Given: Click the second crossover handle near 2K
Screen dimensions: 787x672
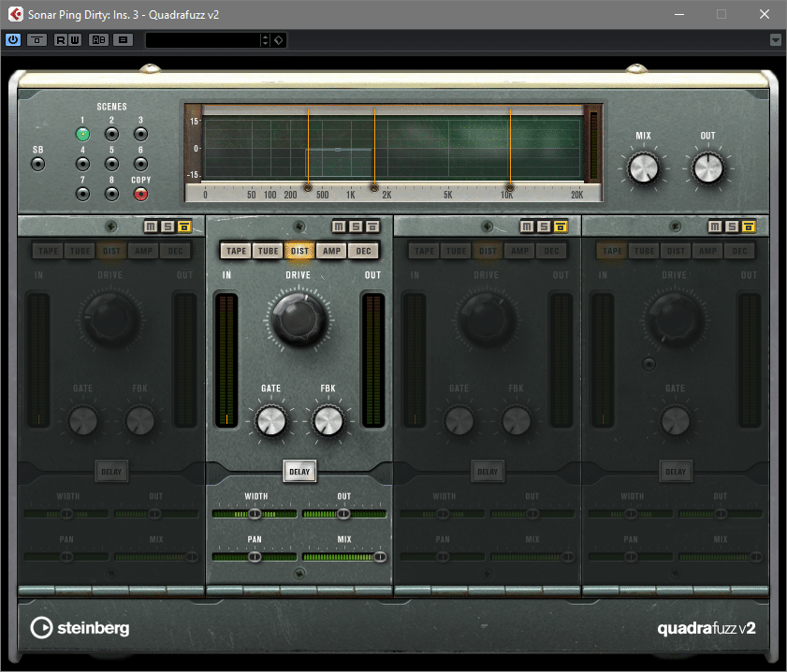Looking at the screenshot, I should (374, 188).
